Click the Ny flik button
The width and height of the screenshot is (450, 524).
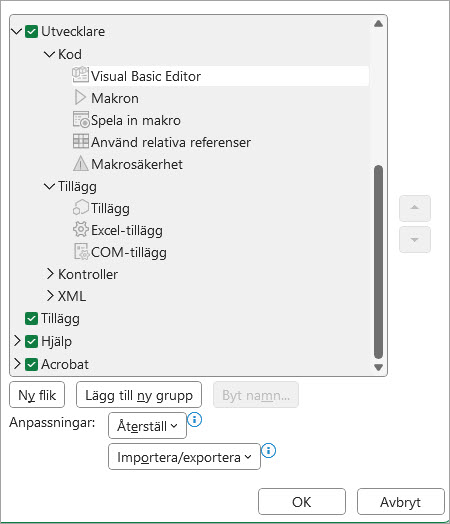37,395
